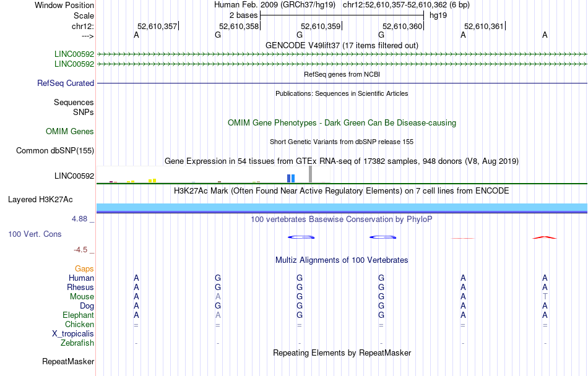Click the faded Mouse A base in second column
Image resolution: width=588 pixels, height=376 pixels.
(218, 297)
